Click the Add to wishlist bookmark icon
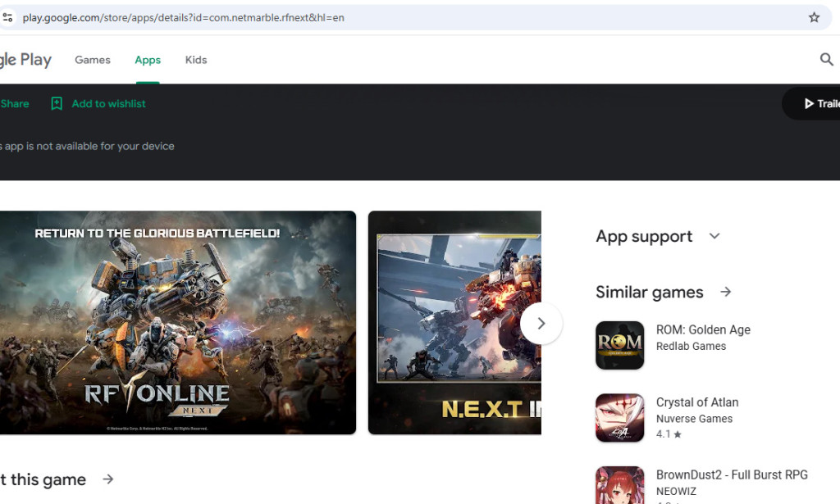Viewport: 840px width, 504px height. click(x=57, y=103)
